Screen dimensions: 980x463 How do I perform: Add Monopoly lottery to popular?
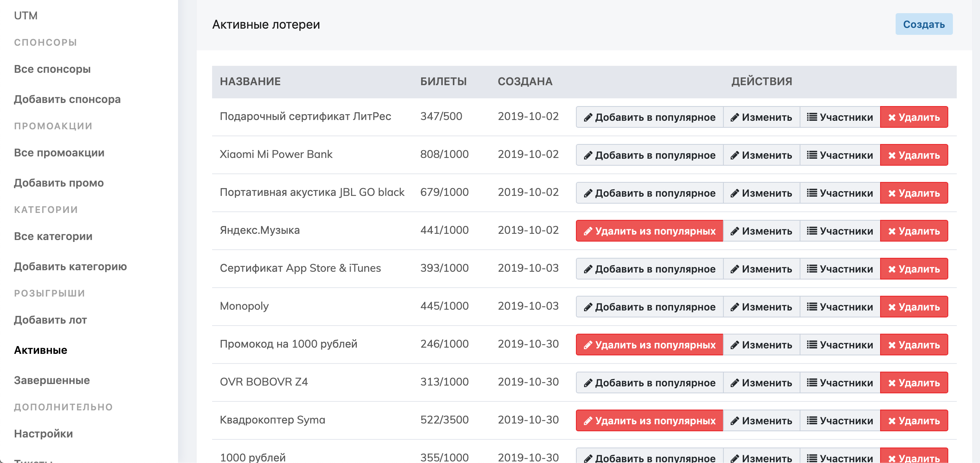click(x=649, y=307)
